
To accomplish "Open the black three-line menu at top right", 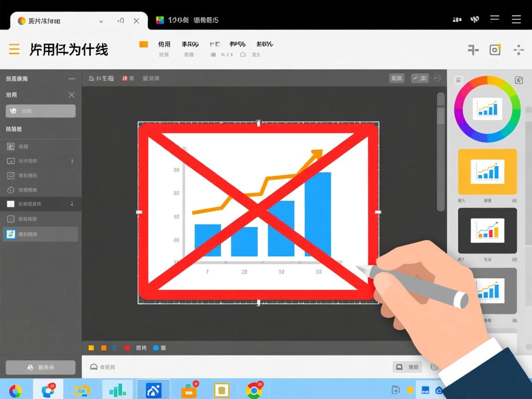I will tap(516, 19).
